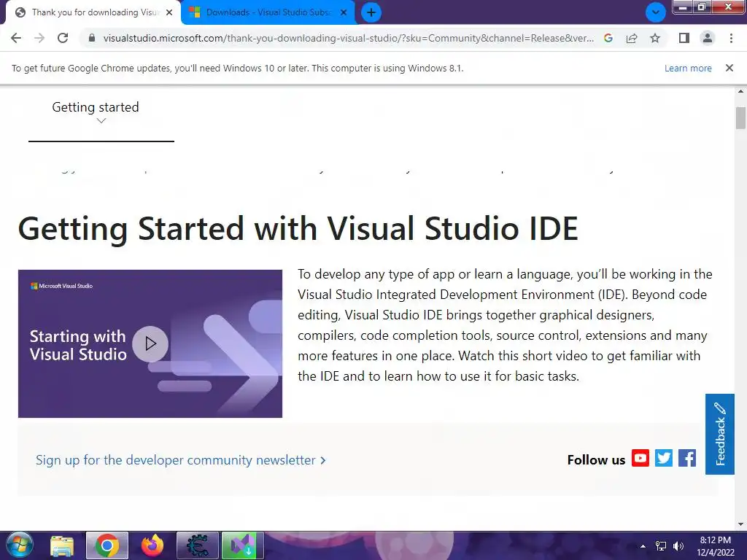
Task: Open the site info lock icon
Action: (92, 38)
